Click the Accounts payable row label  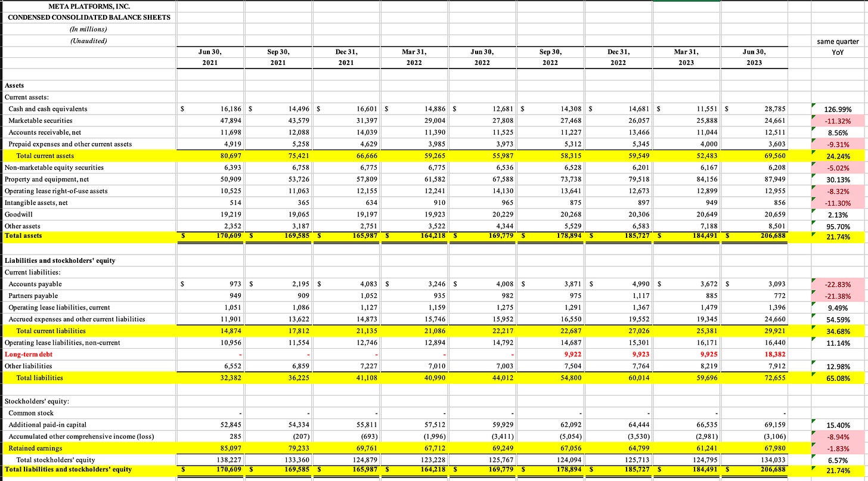[35, 284]
